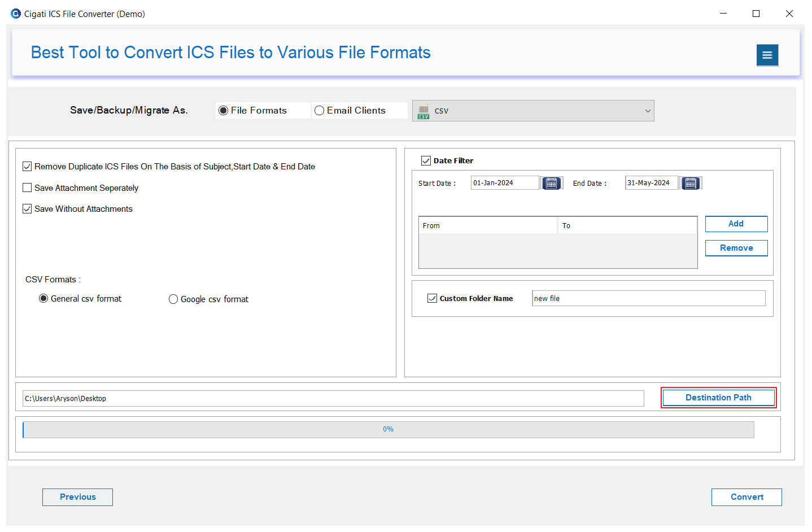Minimize the Cigati ICS File Converter window
The image size is (812, 532).
723,14
